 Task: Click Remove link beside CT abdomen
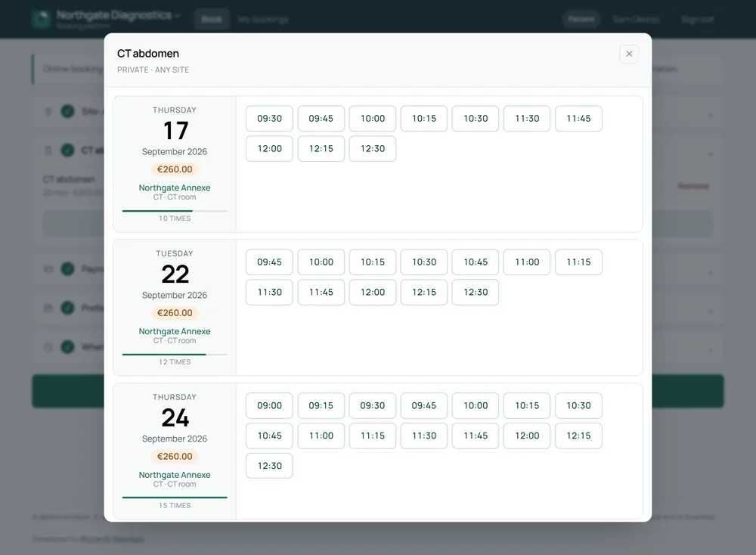coord(692,186)
